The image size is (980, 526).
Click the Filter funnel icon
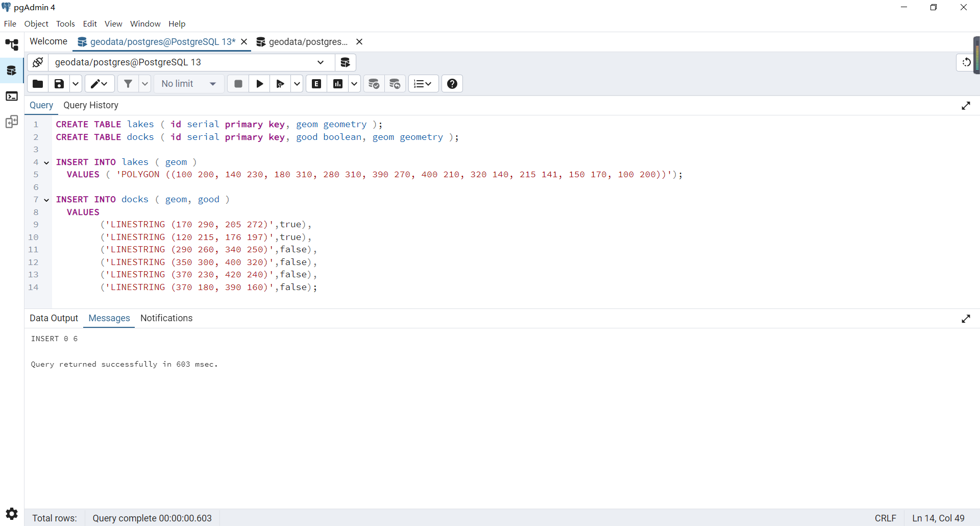tap(128, 84)
